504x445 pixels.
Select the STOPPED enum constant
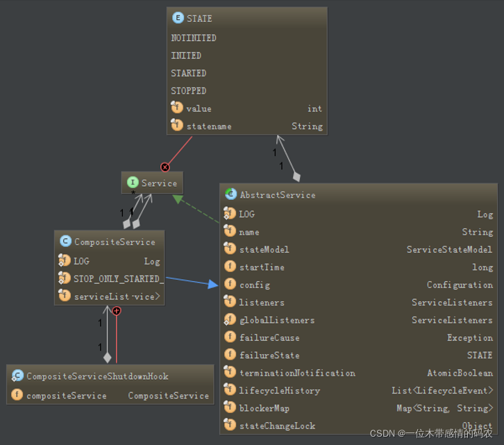[x=189, y=91]
